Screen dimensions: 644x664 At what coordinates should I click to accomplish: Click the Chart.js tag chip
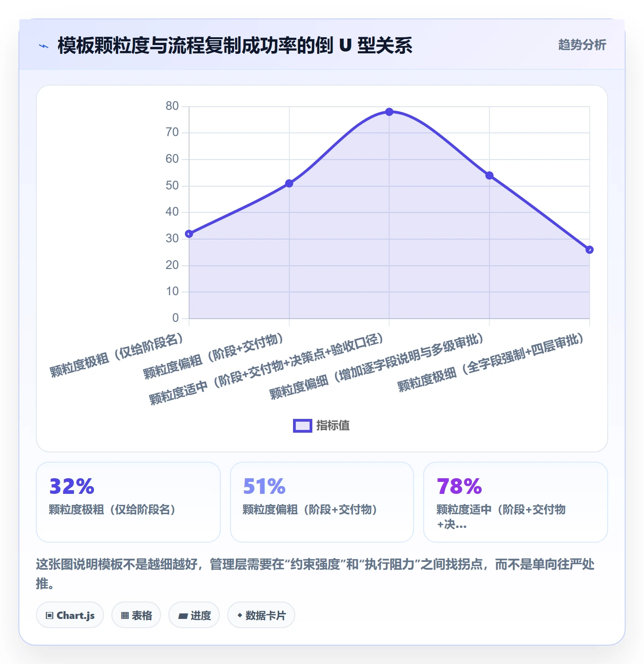pyautogui.click(x=70, y=615)
